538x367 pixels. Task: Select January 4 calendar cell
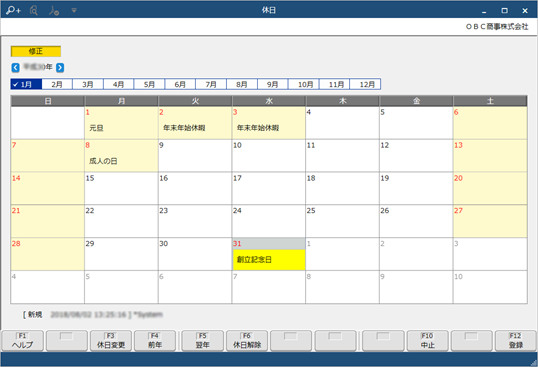click(342, 123)
